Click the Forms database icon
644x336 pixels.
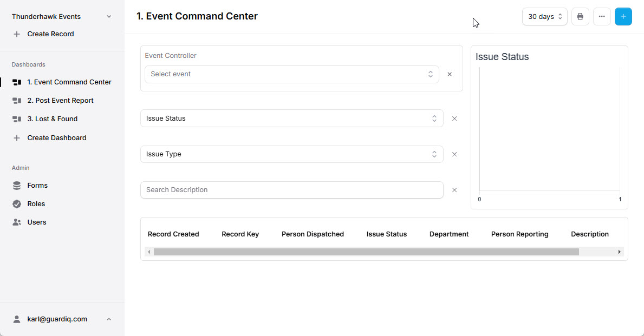coord(17,186)
